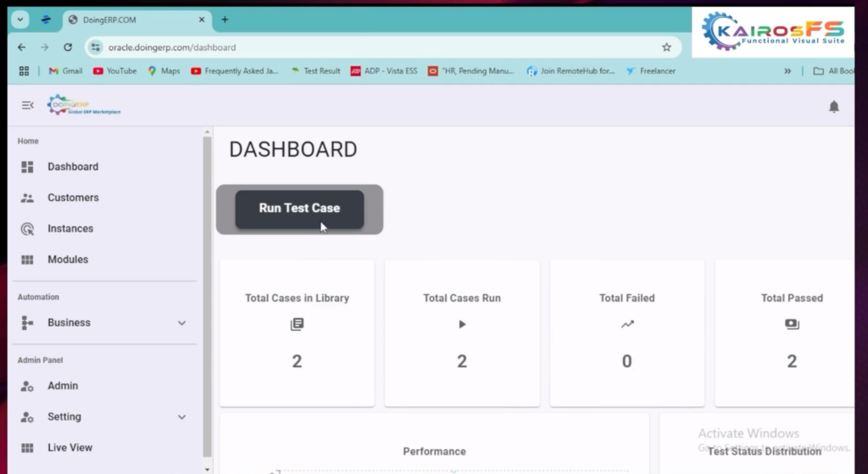Viewport: 868px width, 474px height.
Task: Collapse sidebar using hamburger menu icon
Action: click(x=27, y=105)
